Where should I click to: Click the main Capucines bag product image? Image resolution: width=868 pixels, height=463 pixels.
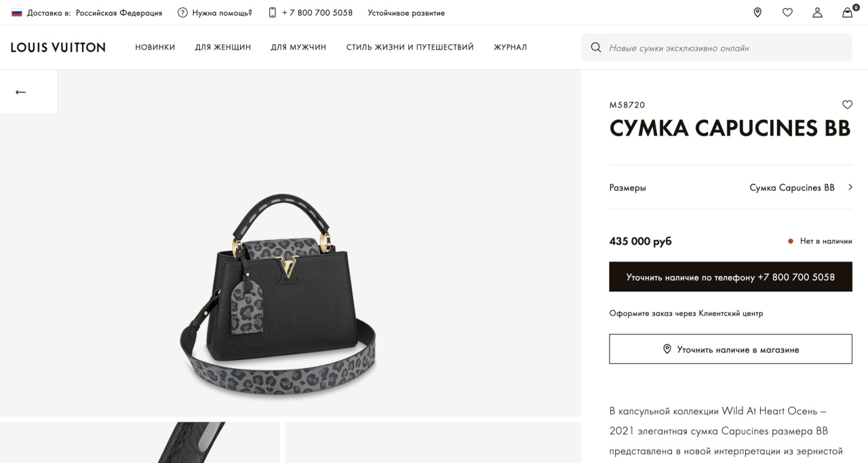click(279, 292)
